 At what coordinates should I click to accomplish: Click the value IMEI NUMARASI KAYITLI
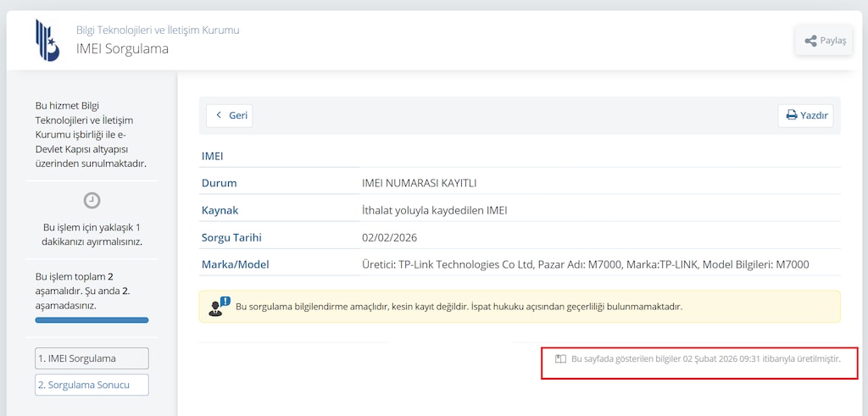coord(419,183)
